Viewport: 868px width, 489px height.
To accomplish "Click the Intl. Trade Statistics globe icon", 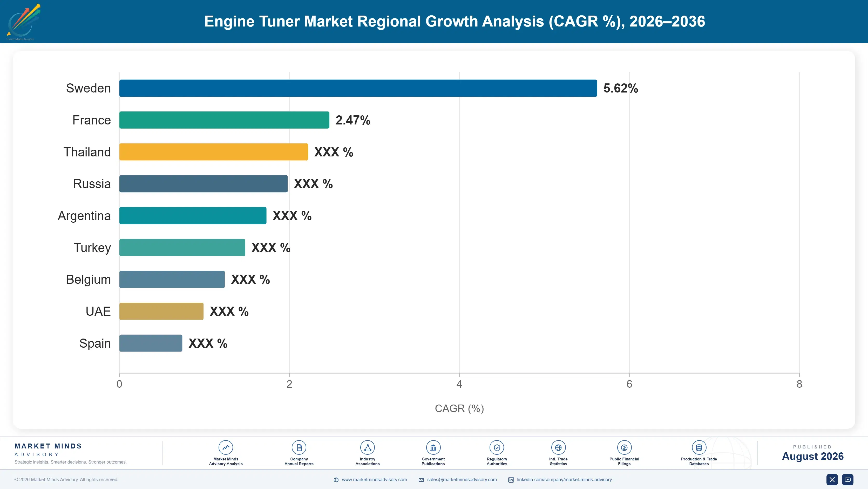I will tap(558, 447).
